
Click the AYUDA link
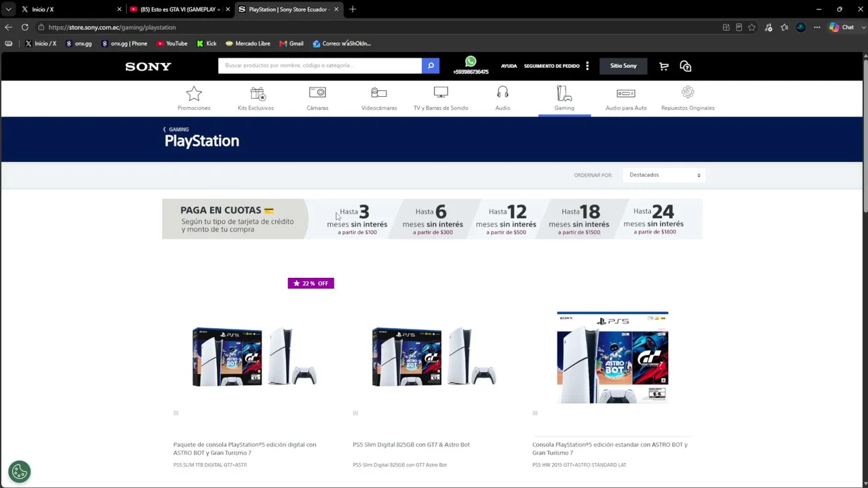pos(509,66)
